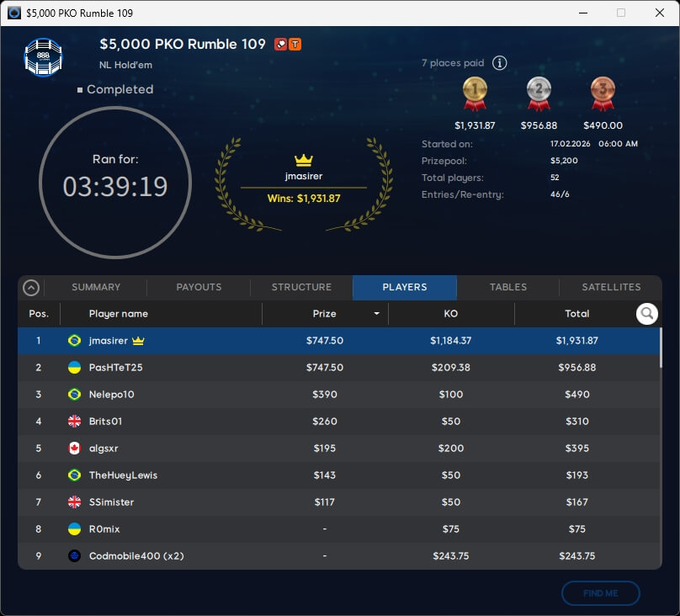The height and width of the screenshot is (616, 680).
Task: Click the search magnifier icon in table header
Action: point(646,314)
